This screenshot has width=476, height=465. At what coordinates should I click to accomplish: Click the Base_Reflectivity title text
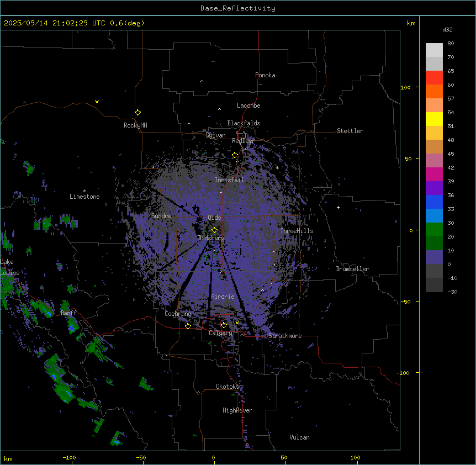pyautogui.click(x=237, y=8)
